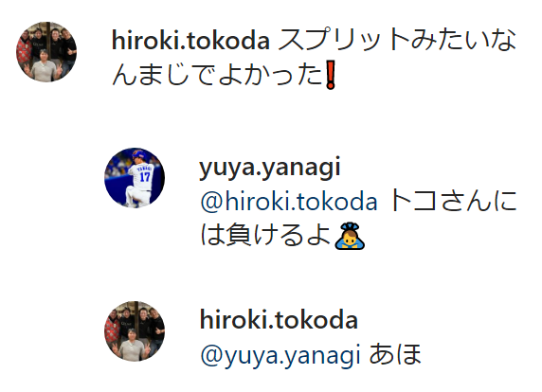Screen dimensions: 542x392
Task: Open hiroki.tokoda's group photo avatar in top comment
Action: pyautogui.click(x=46, y=52)
